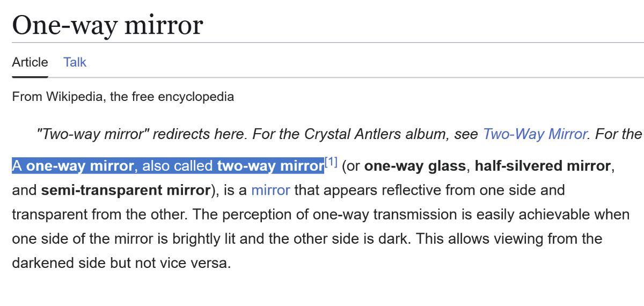Switch to the Talk tab
Viewport: 644px width, 306px height.
tap(75, 62)
